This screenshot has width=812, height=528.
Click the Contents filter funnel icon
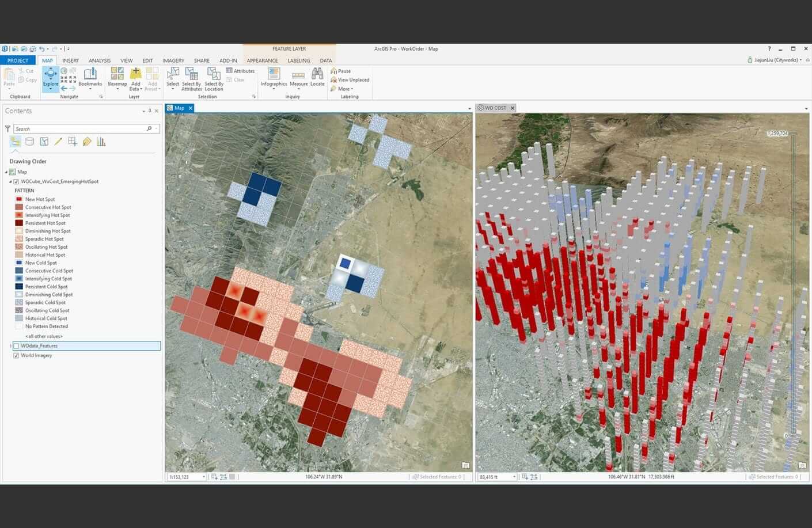(7, 128)
